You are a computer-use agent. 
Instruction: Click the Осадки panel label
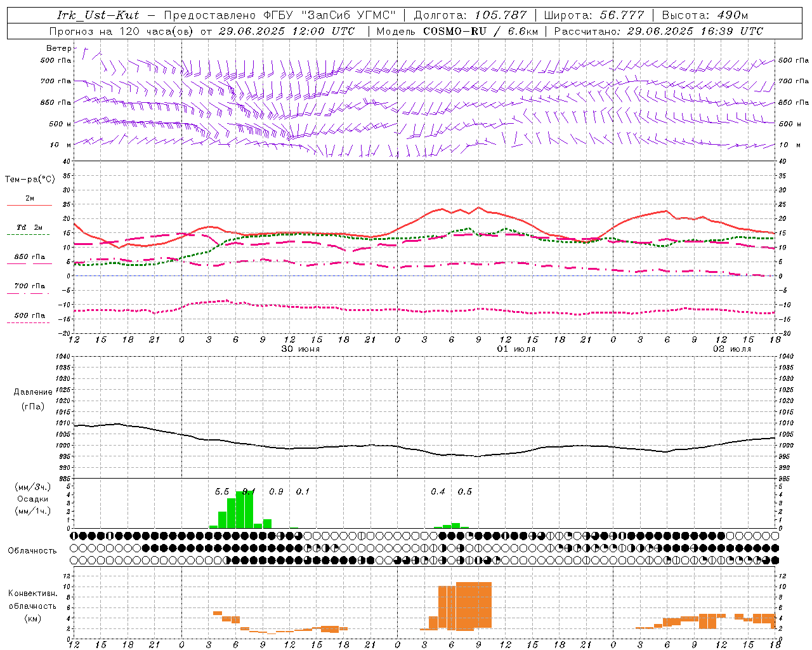click(x=32, y=499)
